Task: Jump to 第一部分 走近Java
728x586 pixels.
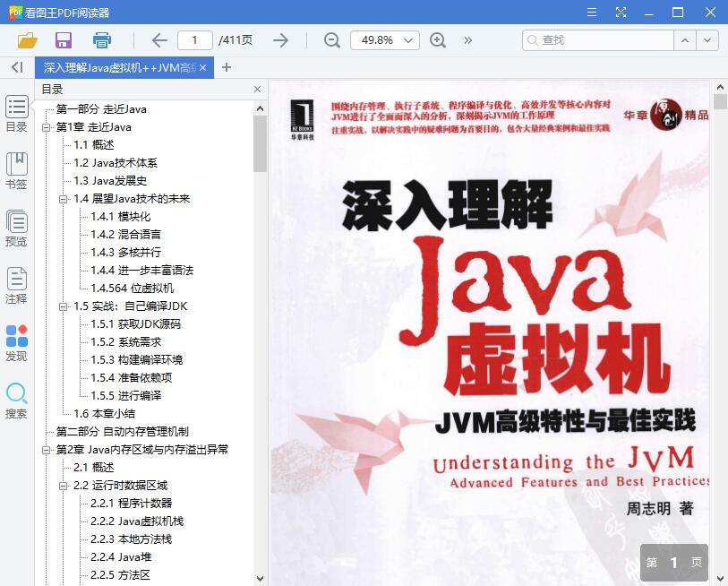Action: (x=101, y=109)
